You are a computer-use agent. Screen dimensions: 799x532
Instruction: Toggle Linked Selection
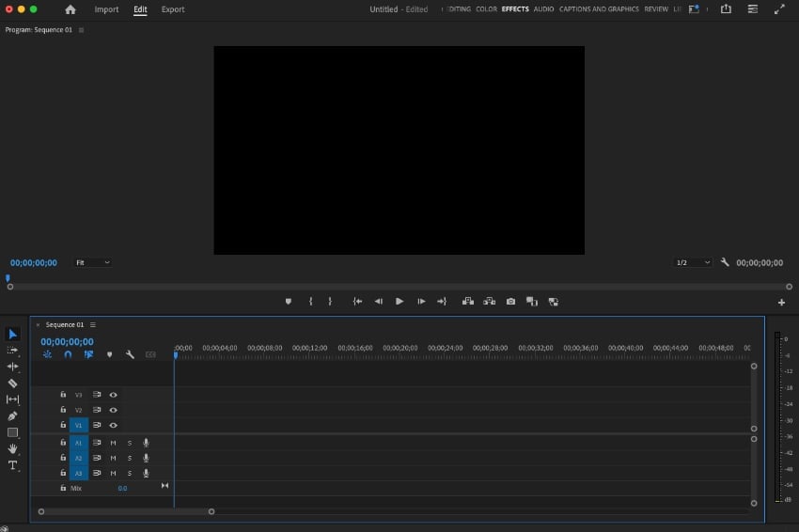coord(88,354)
